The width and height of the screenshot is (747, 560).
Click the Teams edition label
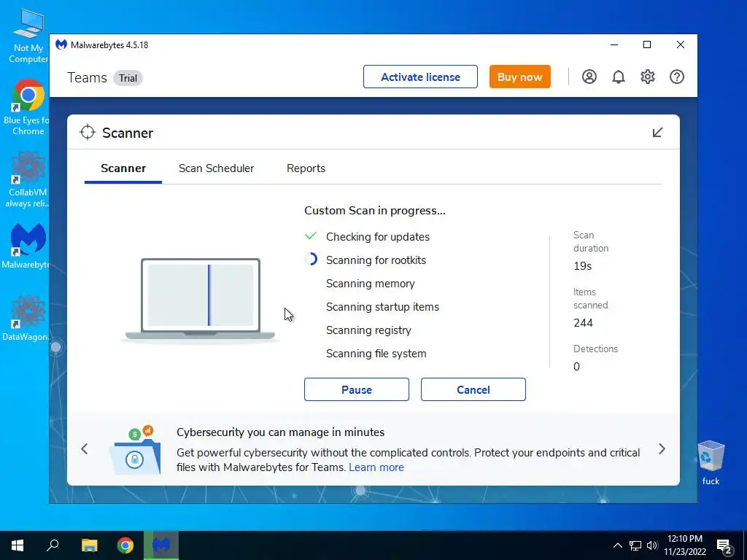87,77
